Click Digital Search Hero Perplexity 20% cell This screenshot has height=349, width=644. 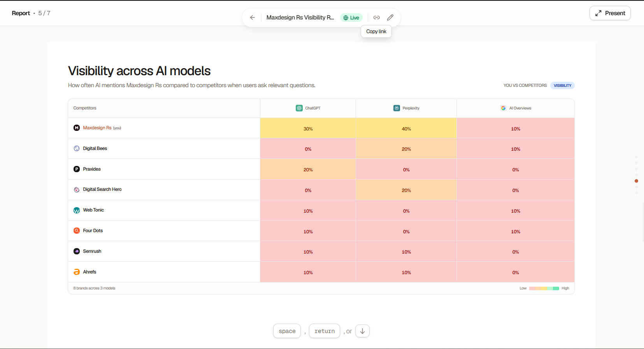click(x=406, y=190)
